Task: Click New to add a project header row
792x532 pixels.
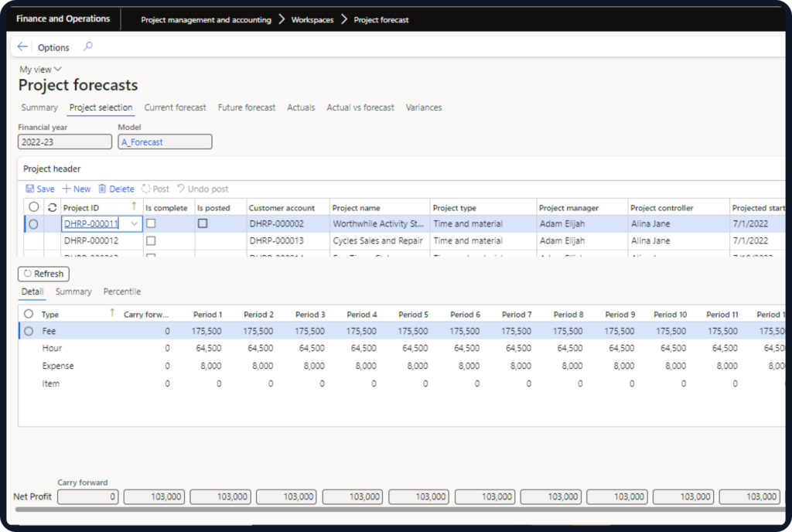Action: pos(76,188)
